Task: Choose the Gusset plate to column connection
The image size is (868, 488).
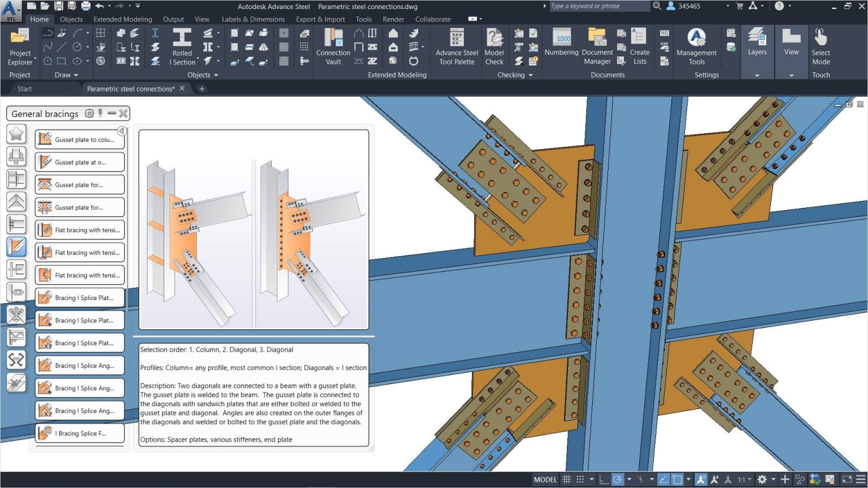Action: pyautogui.click(x=79, y=139)
